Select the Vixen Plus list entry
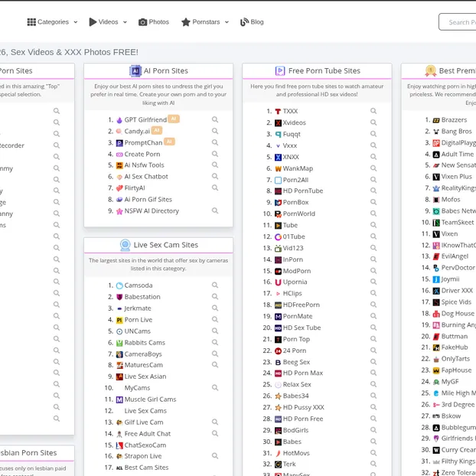476x476 pixels. (x=457, y=177)
